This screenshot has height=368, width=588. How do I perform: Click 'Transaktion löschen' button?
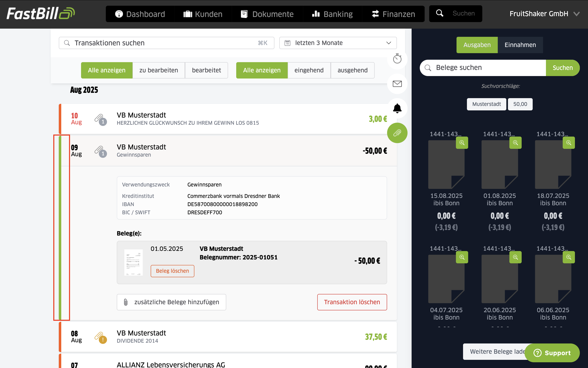click(352, 302)
